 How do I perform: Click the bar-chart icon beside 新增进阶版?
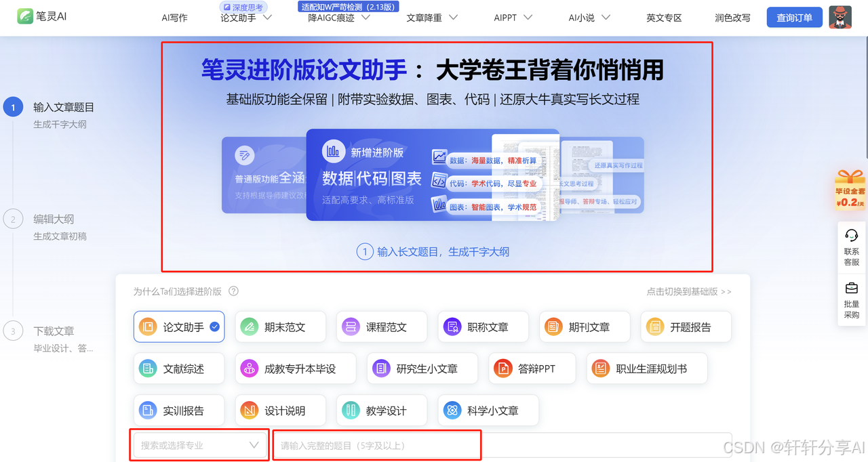[333, 152]
